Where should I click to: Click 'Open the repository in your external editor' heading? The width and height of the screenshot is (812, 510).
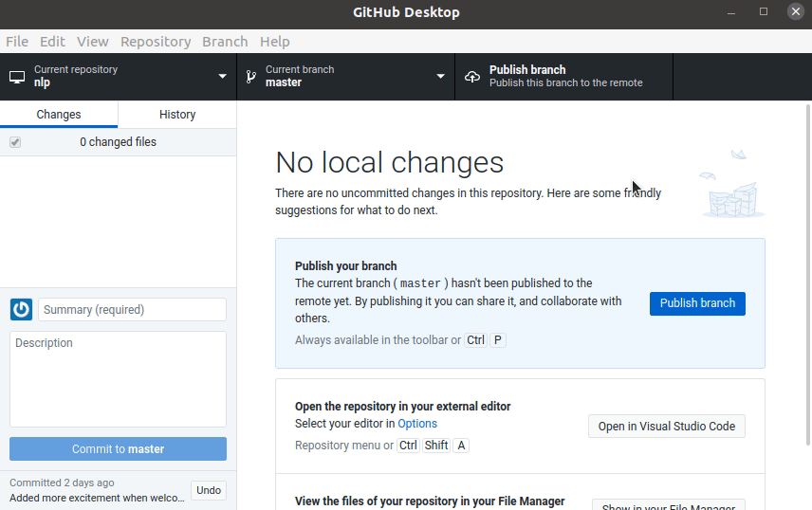point(403,407)
